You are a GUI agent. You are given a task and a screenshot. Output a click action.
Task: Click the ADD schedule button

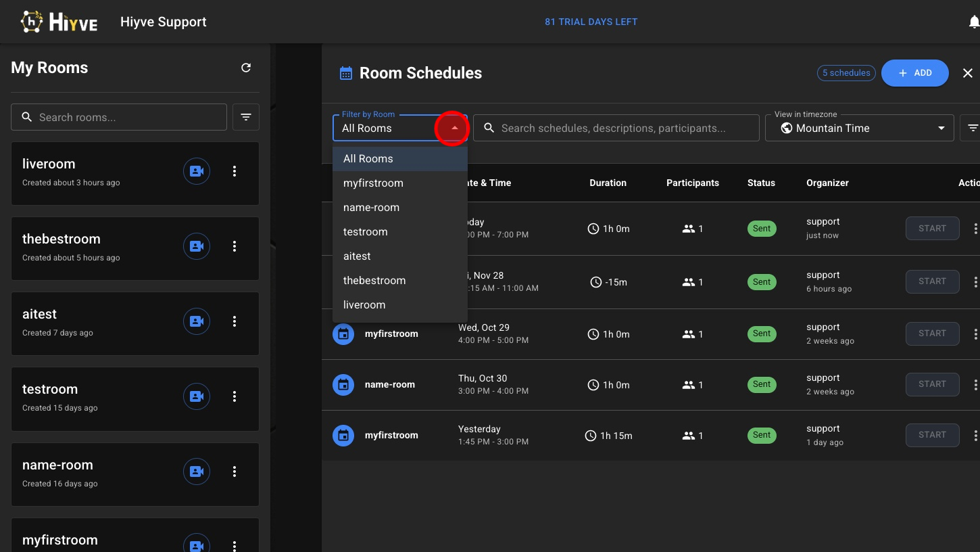tap(914, 73)
